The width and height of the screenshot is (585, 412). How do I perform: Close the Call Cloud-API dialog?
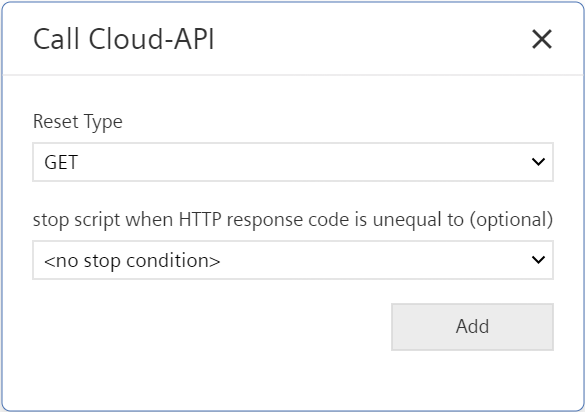point(542,39)
